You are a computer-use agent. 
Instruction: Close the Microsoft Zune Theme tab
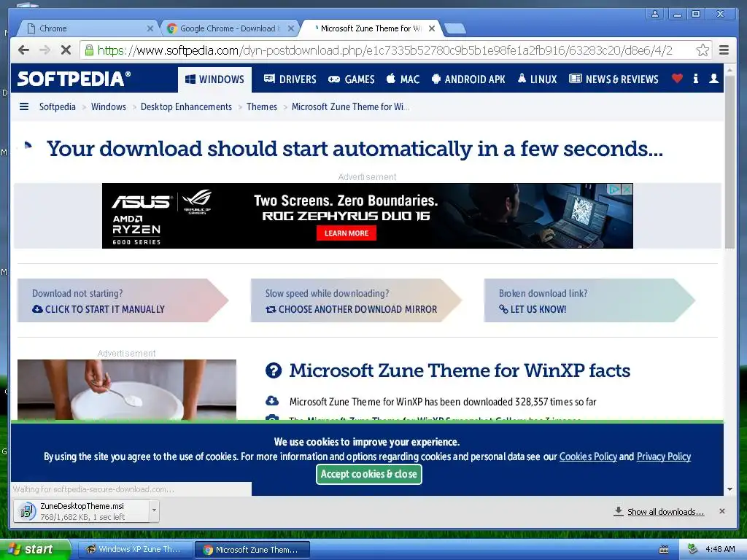(x=432, y=28)
